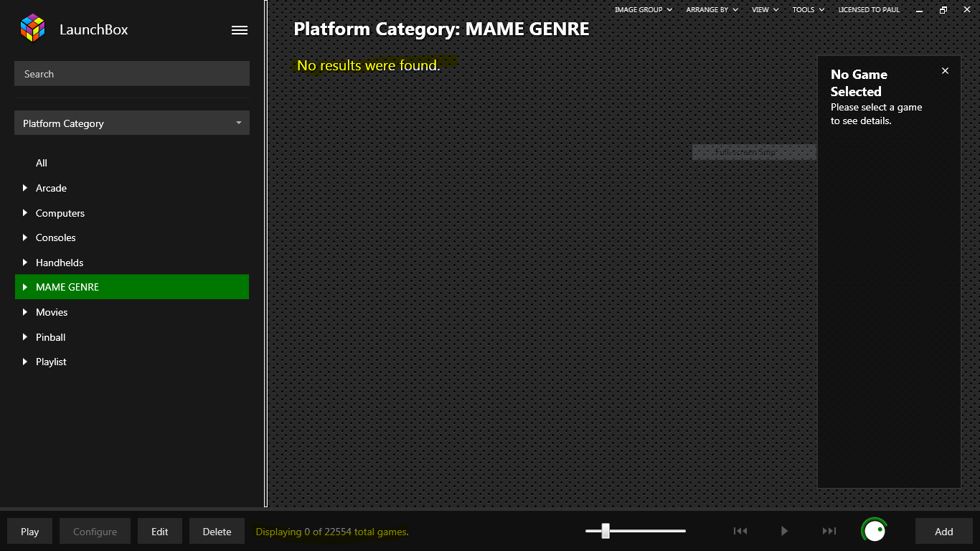The image size is (980, 551).
Task: Focus the Search input field
Action: point(132,74)
